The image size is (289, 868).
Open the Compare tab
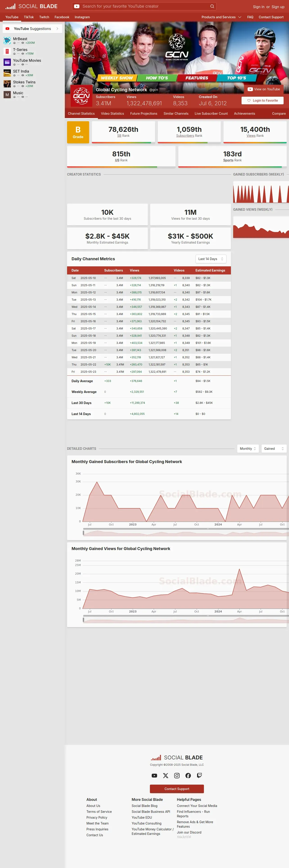[279, 114]
